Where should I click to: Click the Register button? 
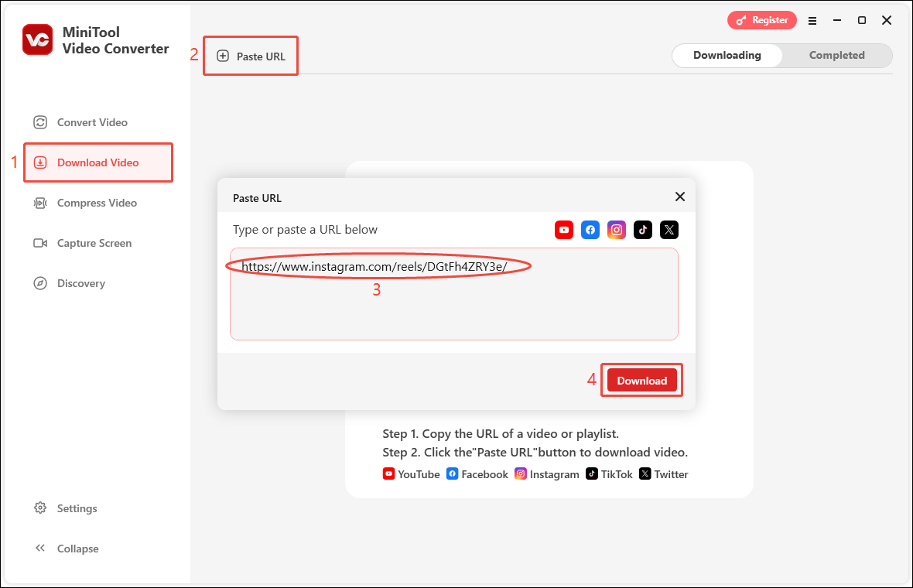click(761, 20)
